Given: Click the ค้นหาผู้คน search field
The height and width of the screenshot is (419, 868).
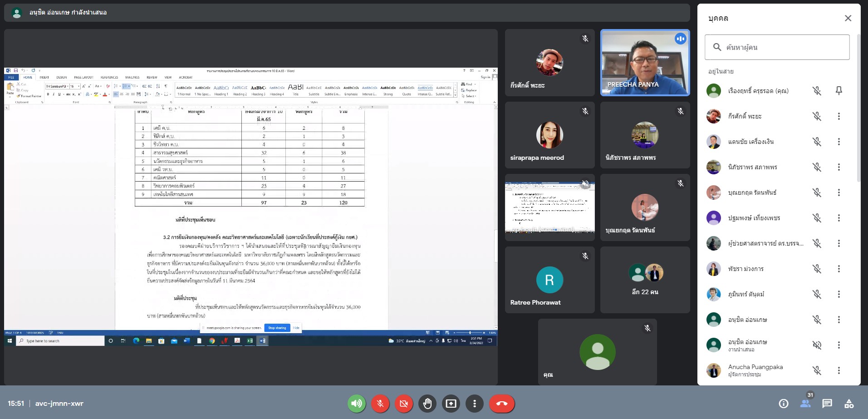Looking at the screenshot, I should pos(777,47).
